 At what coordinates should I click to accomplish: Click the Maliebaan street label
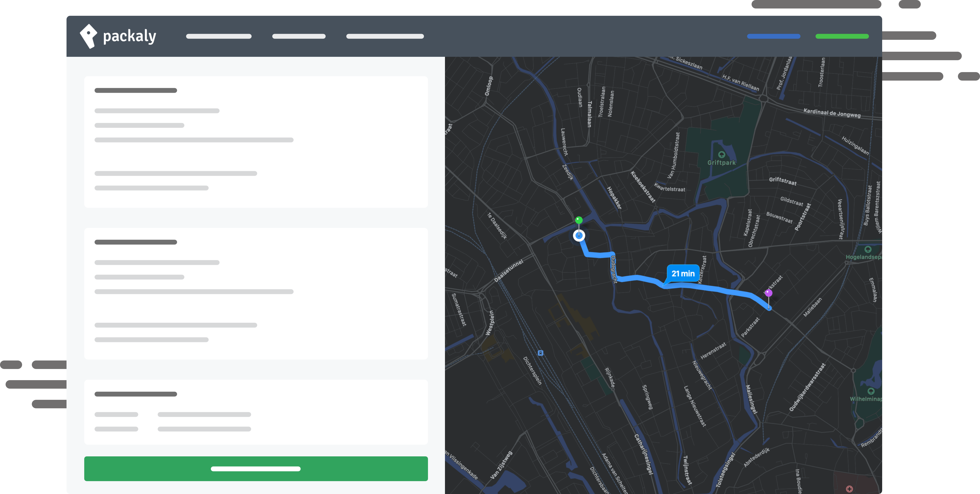pos(812,307)
